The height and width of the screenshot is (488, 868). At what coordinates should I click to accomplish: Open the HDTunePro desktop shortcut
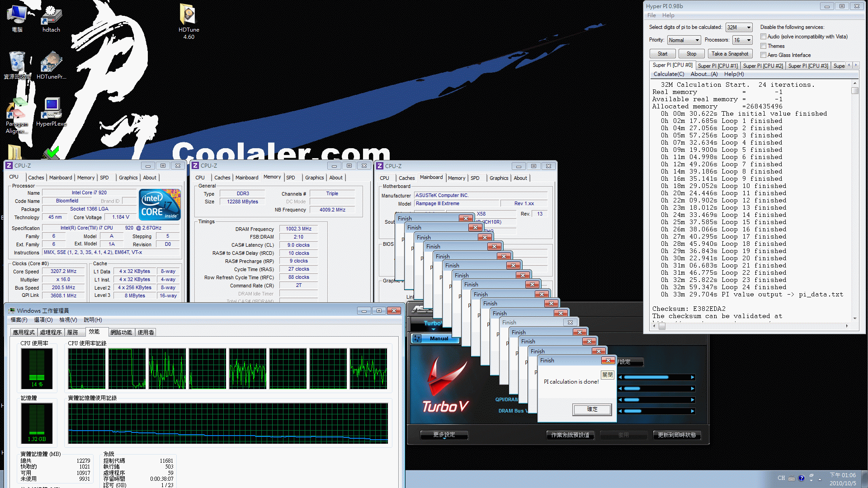(51, 65)
